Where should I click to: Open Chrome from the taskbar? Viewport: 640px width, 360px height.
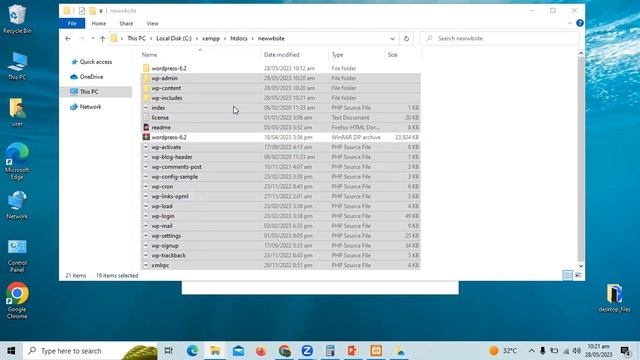[284, 351]
